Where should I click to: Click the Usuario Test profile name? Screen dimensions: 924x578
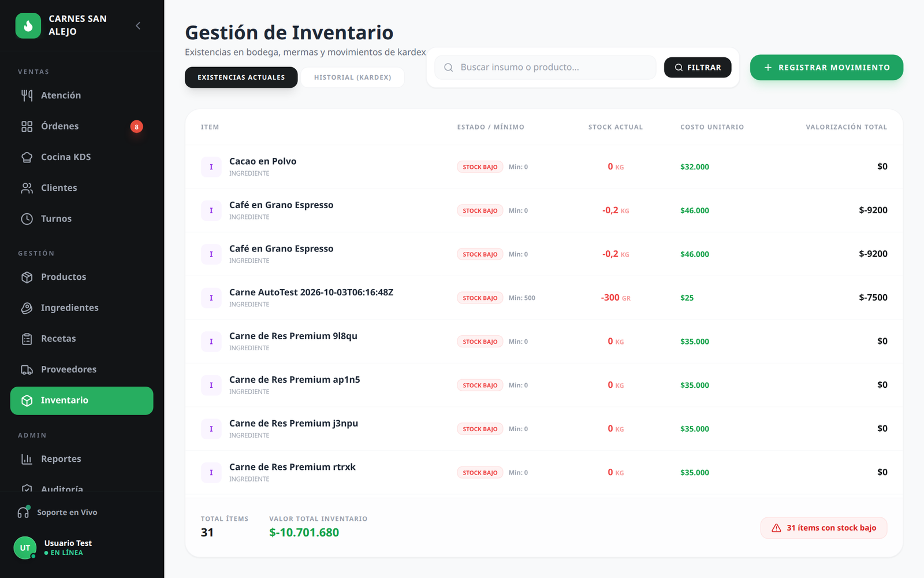coord(68,543)
